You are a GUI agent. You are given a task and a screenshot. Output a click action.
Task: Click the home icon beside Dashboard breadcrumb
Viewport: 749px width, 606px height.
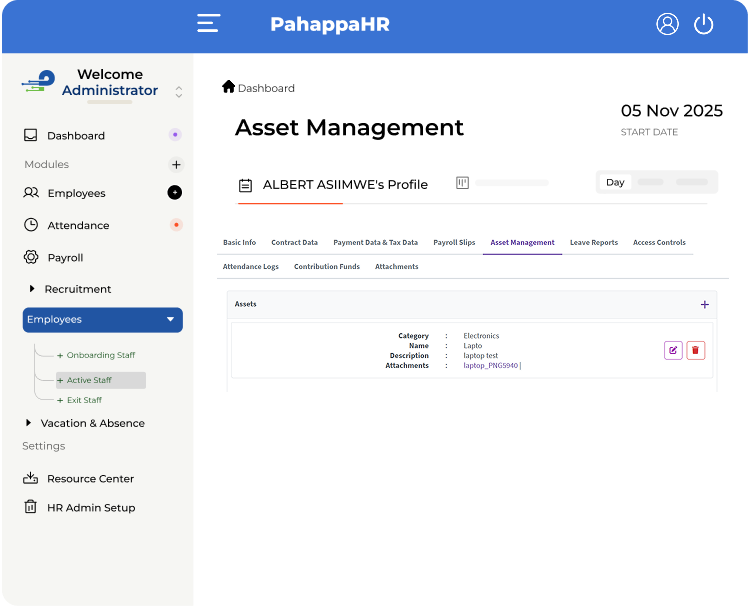coord(228,87)
